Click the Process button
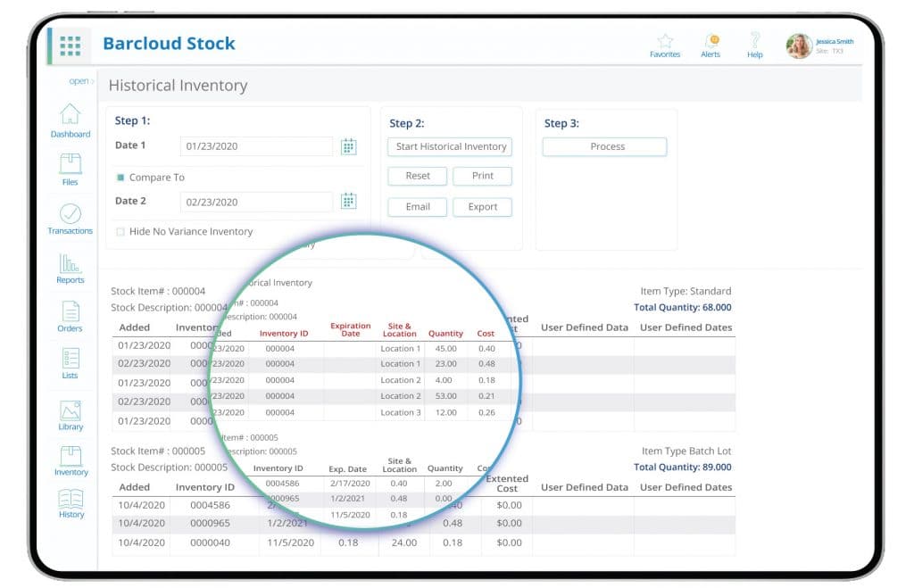 (605, 146)
